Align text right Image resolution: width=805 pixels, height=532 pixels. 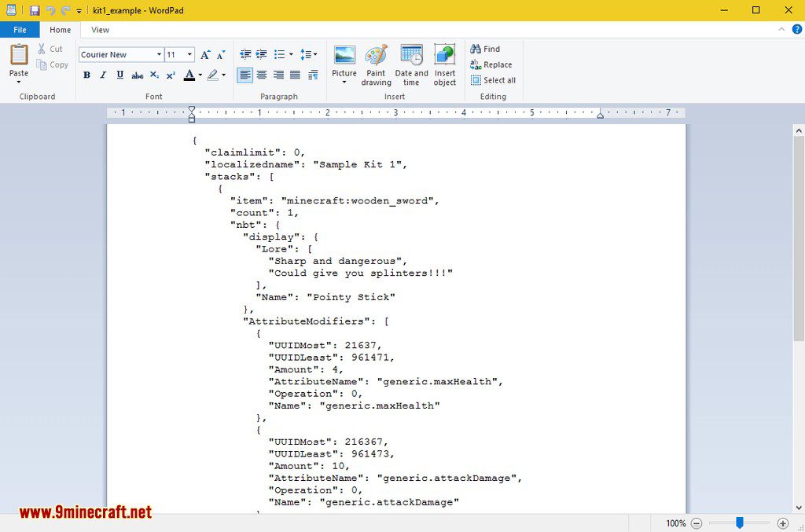[279, 75]
